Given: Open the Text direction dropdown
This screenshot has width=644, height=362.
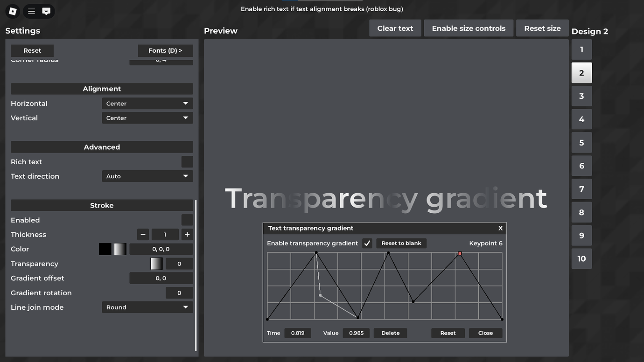Looking at the screenshot, I should [x=147, y=176].
